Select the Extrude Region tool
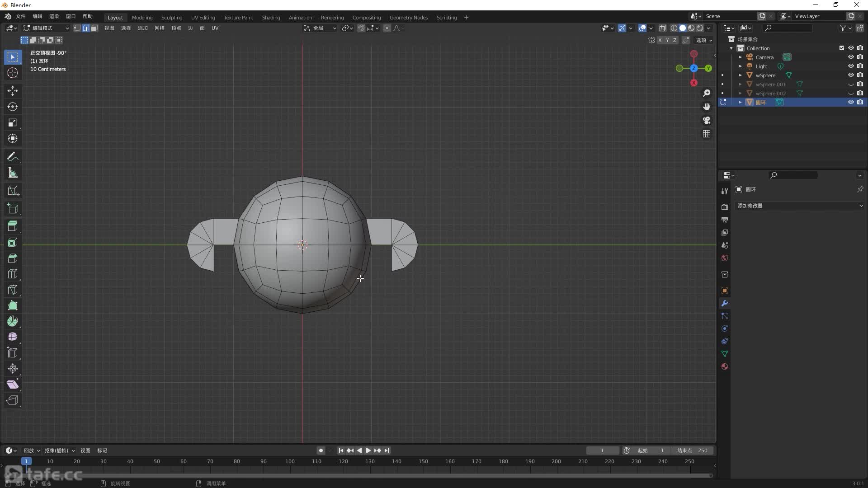The height and width of the screenshot is (488, 868). click(13, 226)
